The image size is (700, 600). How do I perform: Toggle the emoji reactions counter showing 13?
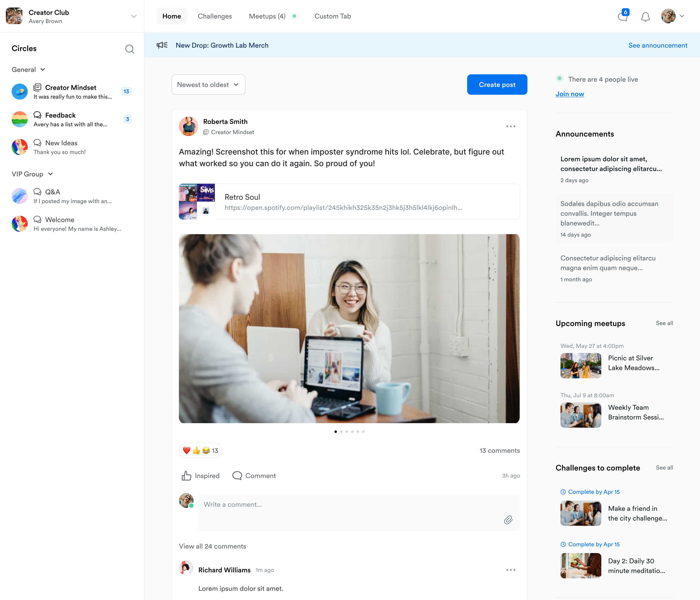pyautogui.click(x=200, y=450)
